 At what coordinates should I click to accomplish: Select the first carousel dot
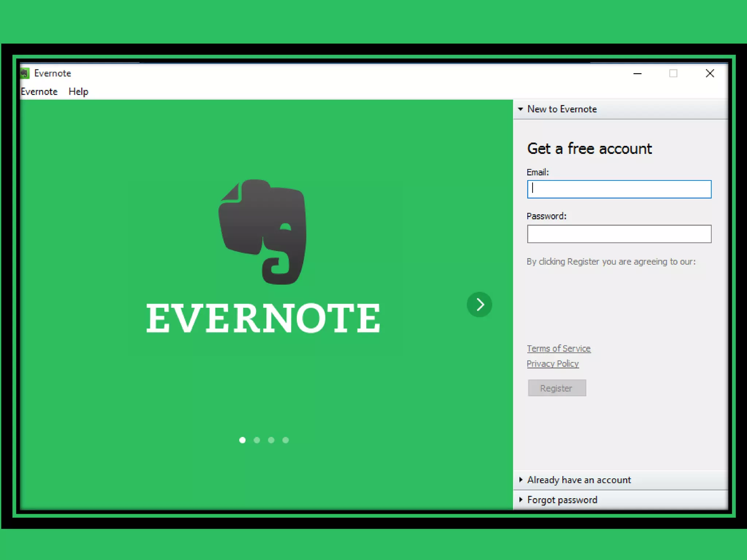pos(242,440)
